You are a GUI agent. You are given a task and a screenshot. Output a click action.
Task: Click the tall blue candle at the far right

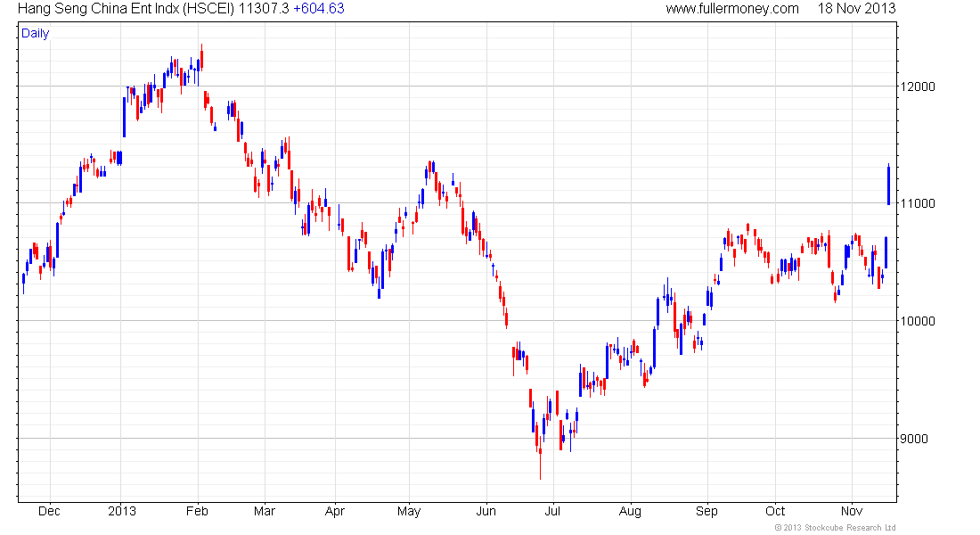(x=889, y=184)
